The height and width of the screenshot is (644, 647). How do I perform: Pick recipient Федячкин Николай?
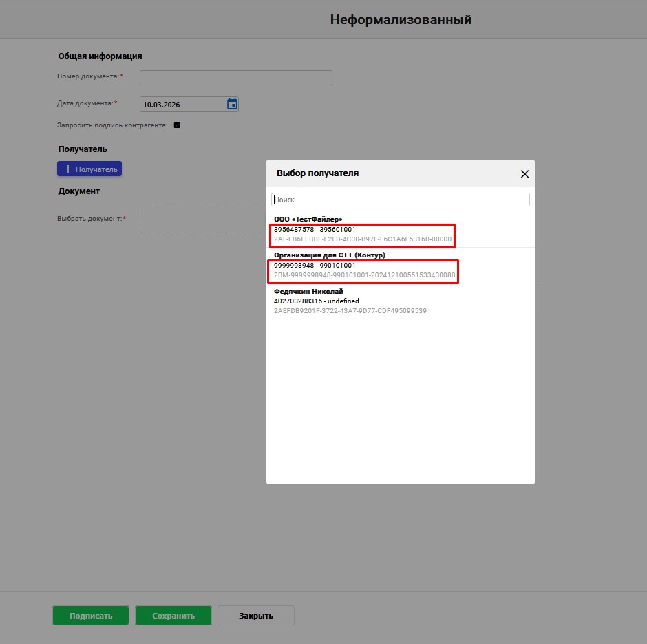[x=308, y=291]
